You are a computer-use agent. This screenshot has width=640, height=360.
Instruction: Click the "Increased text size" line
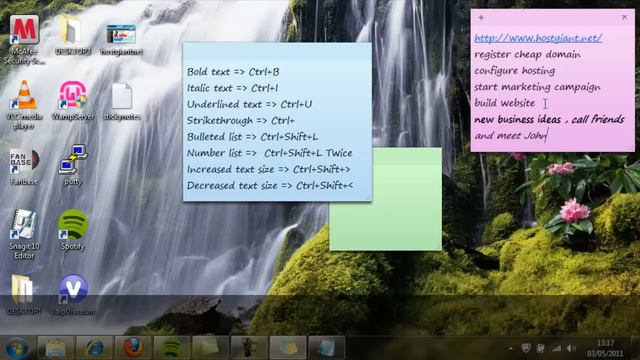click(269, 169)
